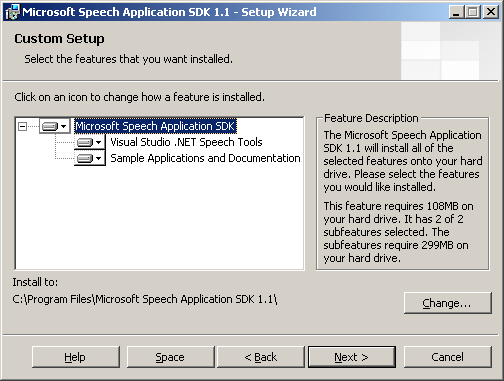Select Sample Applications and Documentation feature
Screen dimensions: 504x381
pos(205,158)
